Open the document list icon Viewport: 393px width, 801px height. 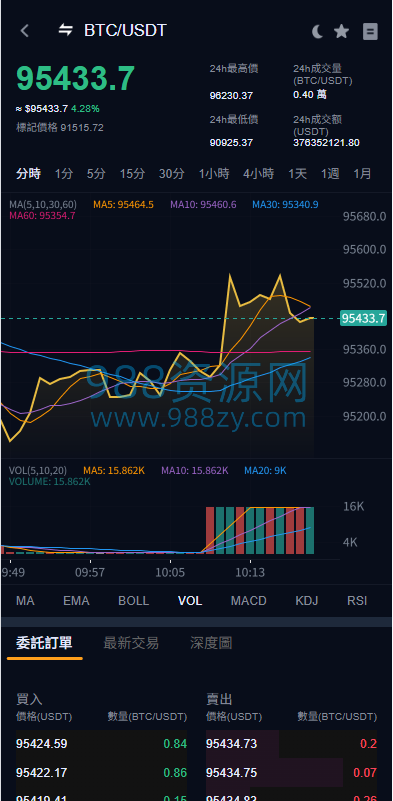tap(370, 32)
